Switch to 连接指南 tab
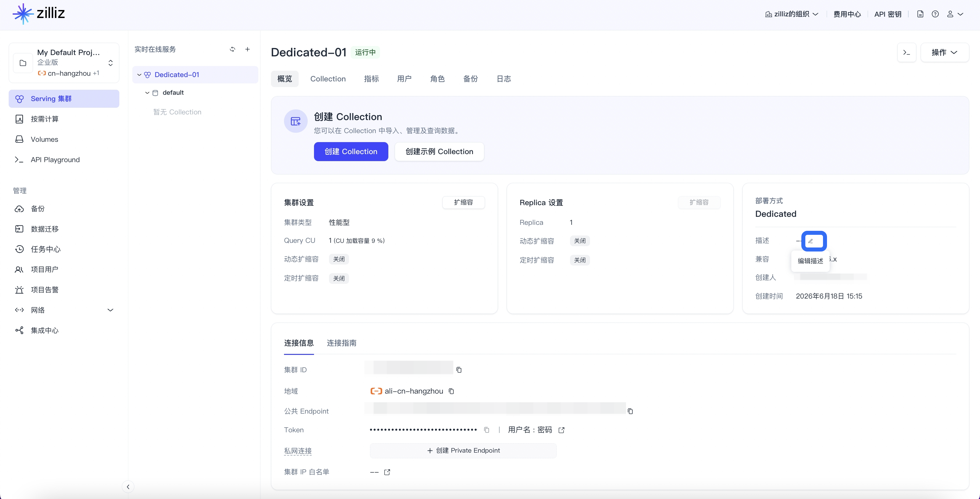Viewport: 980px width, 499px height. click(342, 343)
